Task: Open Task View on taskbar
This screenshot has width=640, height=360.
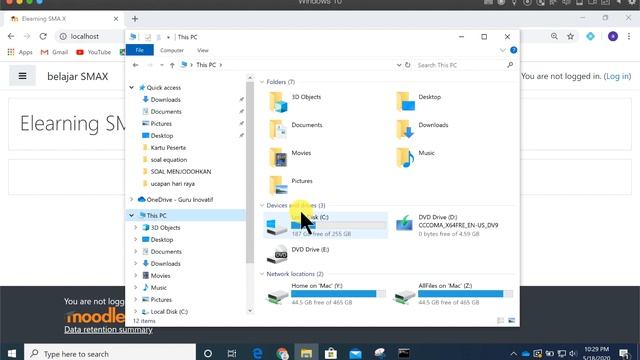Action: (232, 353)
